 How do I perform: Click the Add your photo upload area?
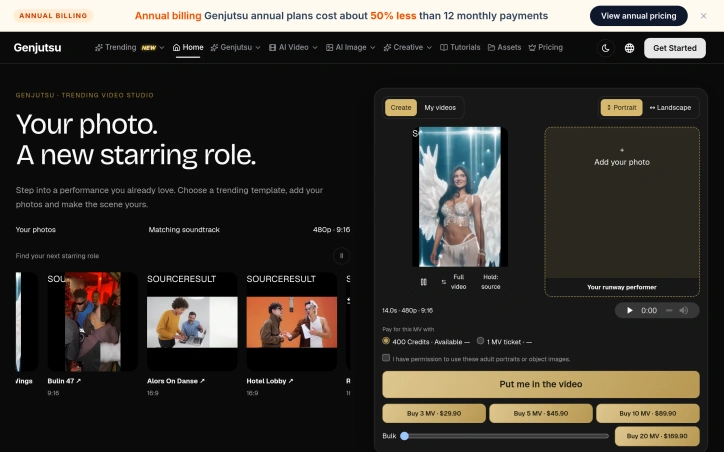622,211
